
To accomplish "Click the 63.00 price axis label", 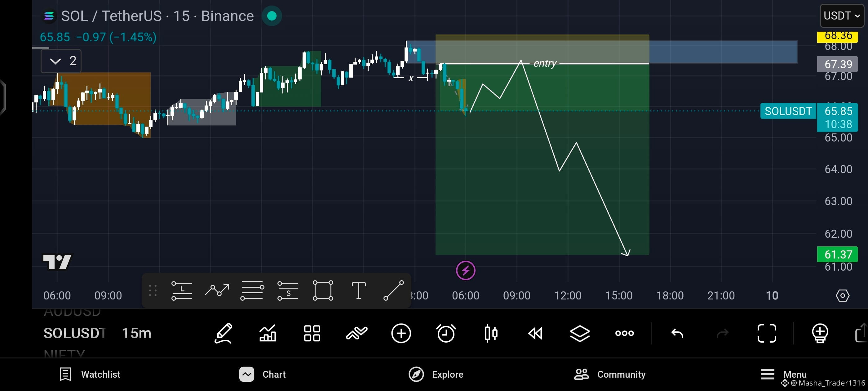I will [838, 201].
